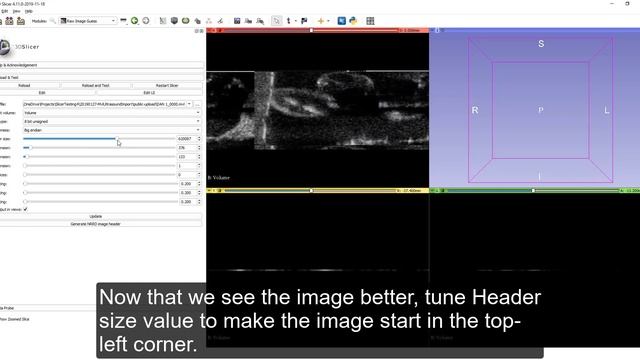Click the scene views toolbar icon
Viewport: 640px width, 360px height.
248,21
